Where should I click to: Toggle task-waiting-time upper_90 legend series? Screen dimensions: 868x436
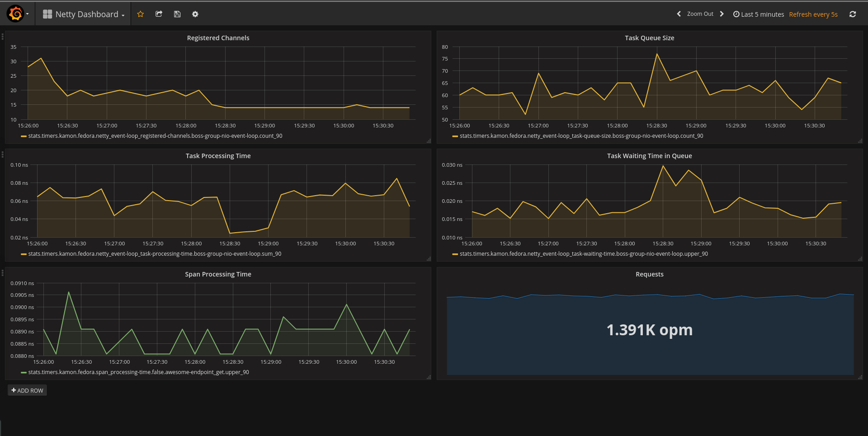(584, 254)
